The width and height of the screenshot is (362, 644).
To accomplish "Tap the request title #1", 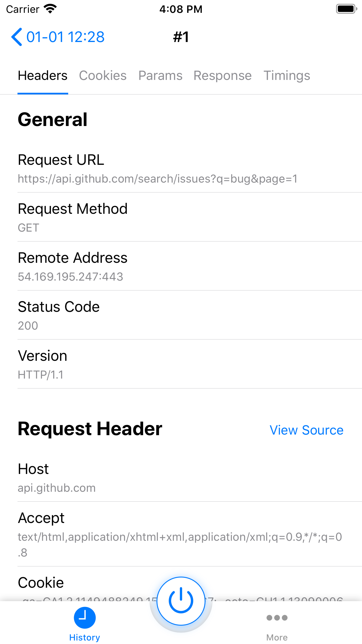I will 181,37.
